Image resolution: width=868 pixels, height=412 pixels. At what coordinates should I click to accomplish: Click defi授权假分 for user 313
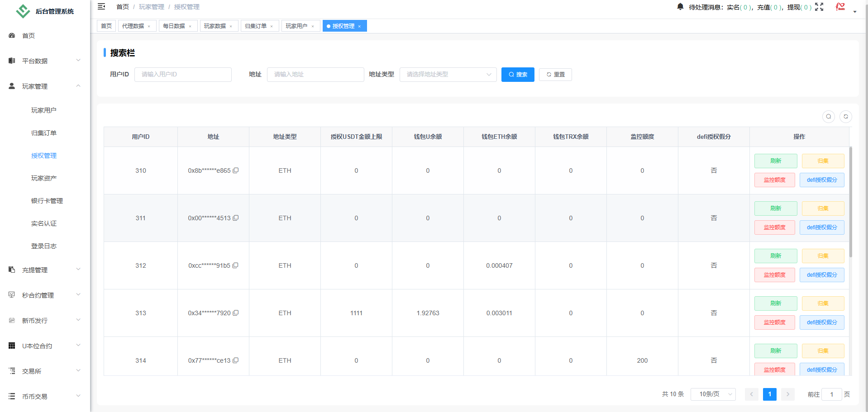(822, 322)
